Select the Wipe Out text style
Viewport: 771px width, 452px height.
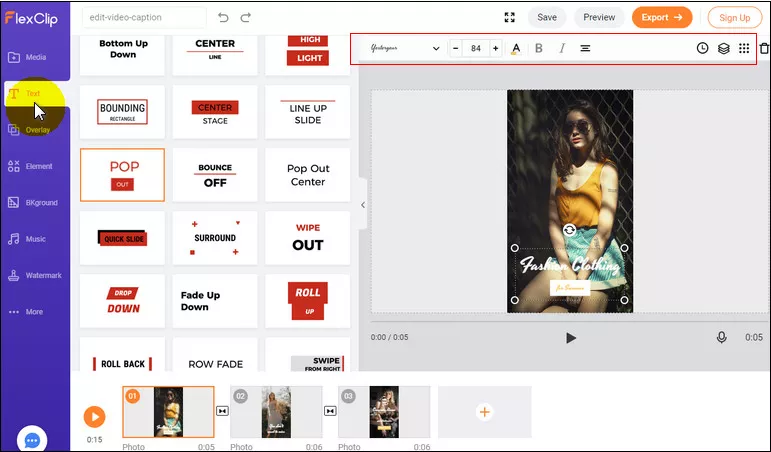coord(307,238)
